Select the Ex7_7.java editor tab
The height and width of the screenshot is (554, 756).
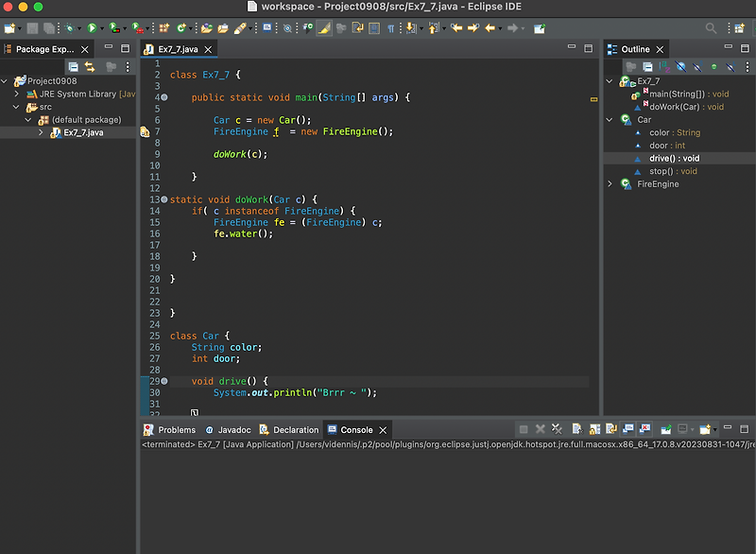click(178, 49)
